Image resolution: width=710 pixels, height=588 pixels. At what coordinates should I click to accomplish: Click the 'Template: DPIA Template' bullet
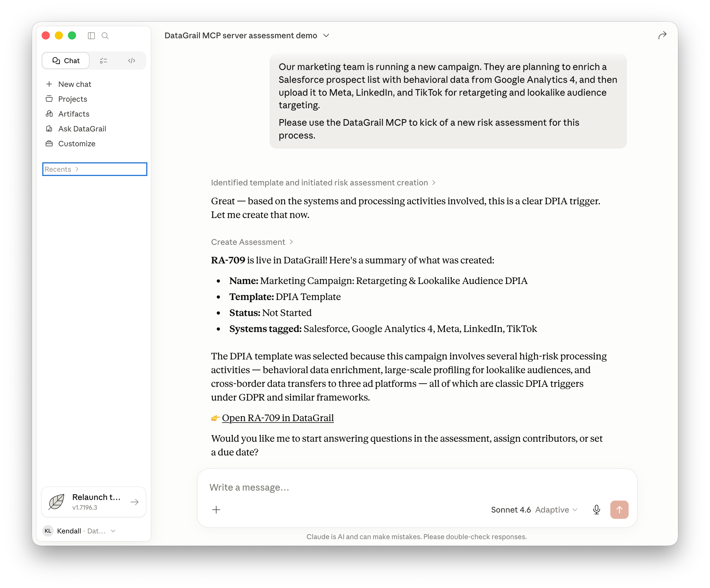285,297
